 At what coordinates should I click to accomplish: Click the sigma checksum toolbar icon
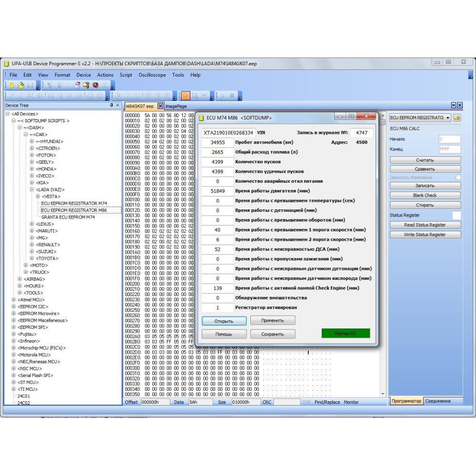(105, 85)
